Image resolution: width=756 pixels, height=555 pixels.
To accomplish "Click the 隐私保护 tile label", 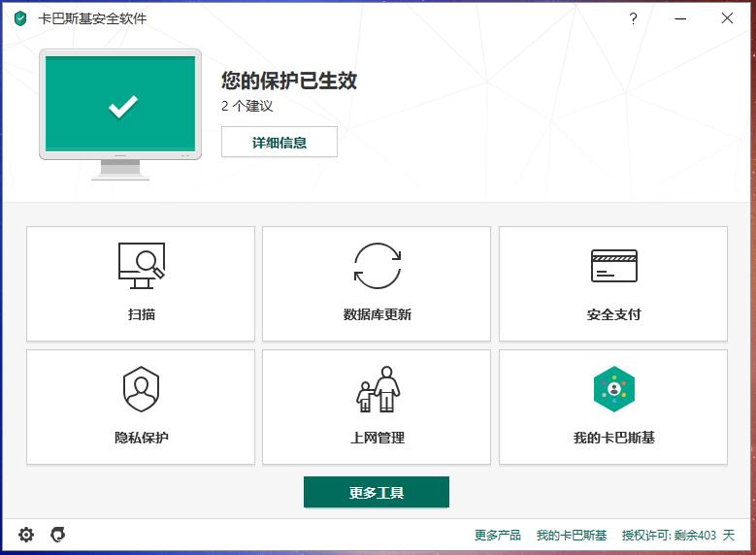I will (142, 438).
